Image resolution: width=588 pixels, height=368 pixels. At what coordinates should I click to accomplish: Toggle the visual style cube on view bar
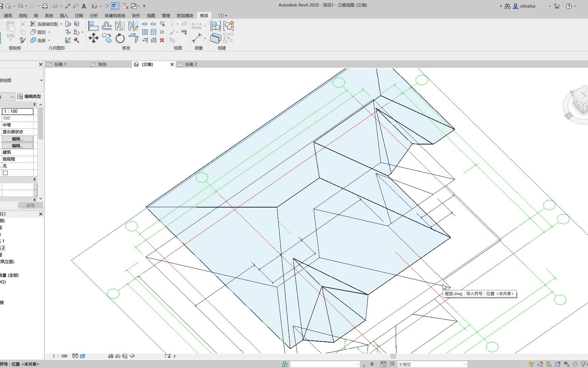coord(82,356)
